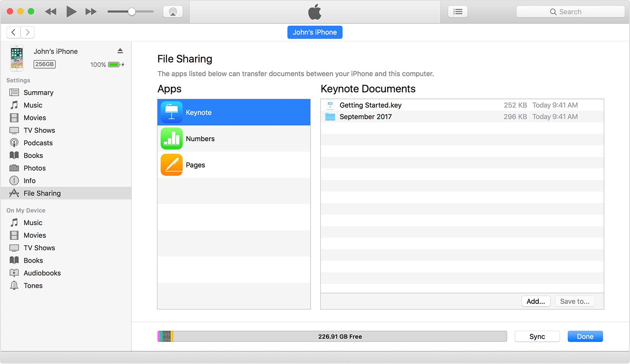Click the Add... button to add documents

click(536, 301)
